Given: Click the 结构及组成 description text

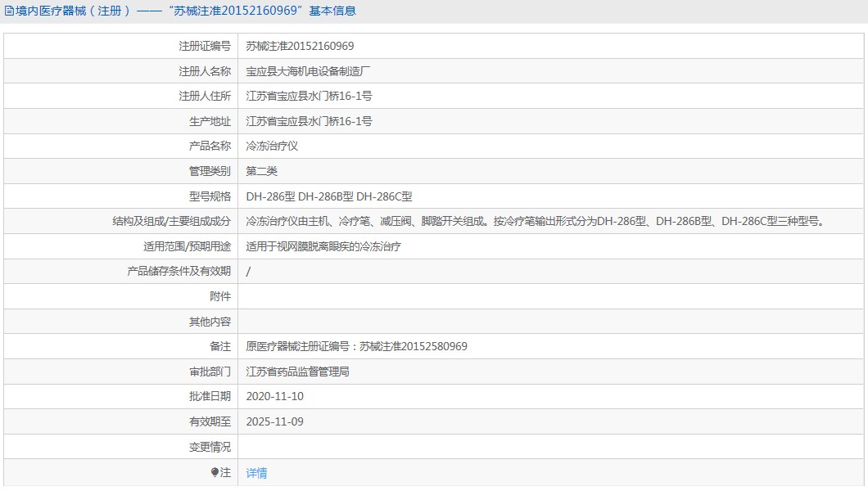Looking at the screenshot, I should coord(534,221).
